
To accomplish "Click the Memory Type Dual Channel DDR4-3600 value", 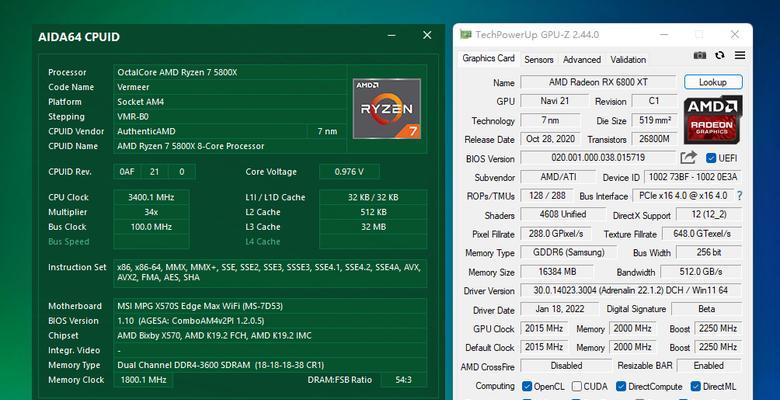I will (270, 366).
